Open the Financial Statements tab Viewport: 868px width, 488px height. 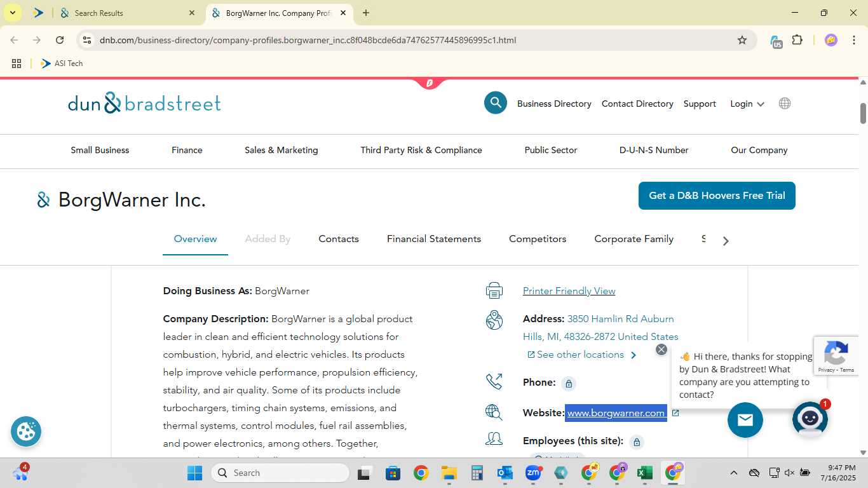[434, 239]
